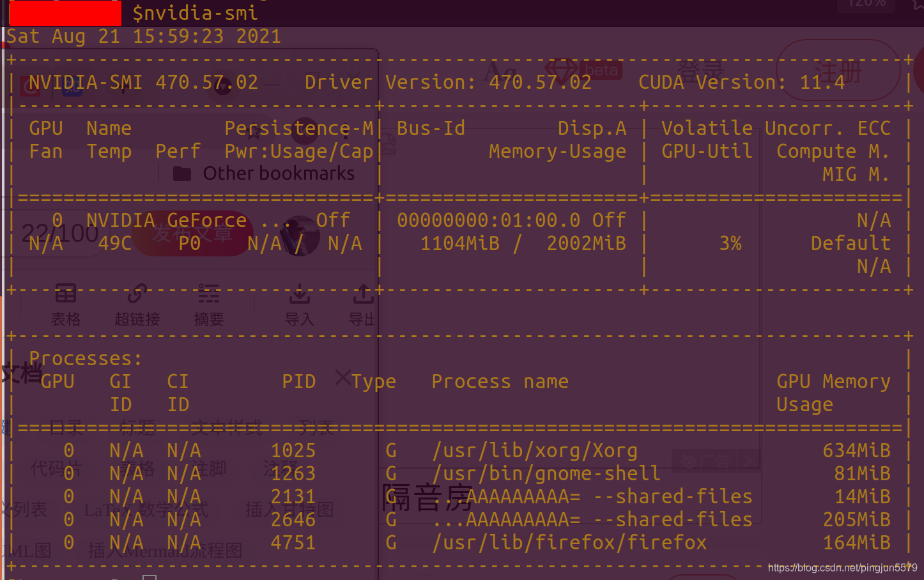Click NVIDIA-SMI 470.57.02 header text
Image resolution: width=924 pixels, height=580 pixels.
tap(144, 82)
